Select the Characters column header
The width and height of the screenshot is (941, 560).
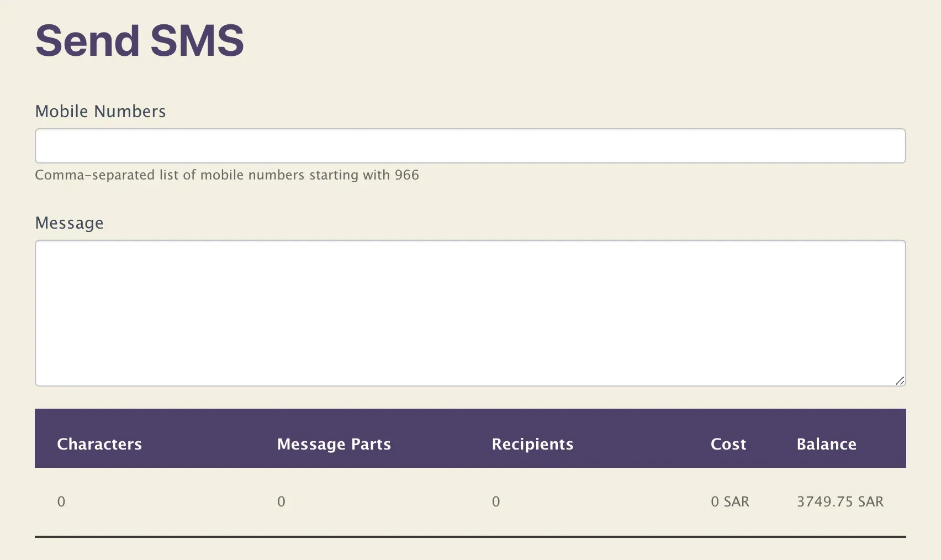pos(99,444)
